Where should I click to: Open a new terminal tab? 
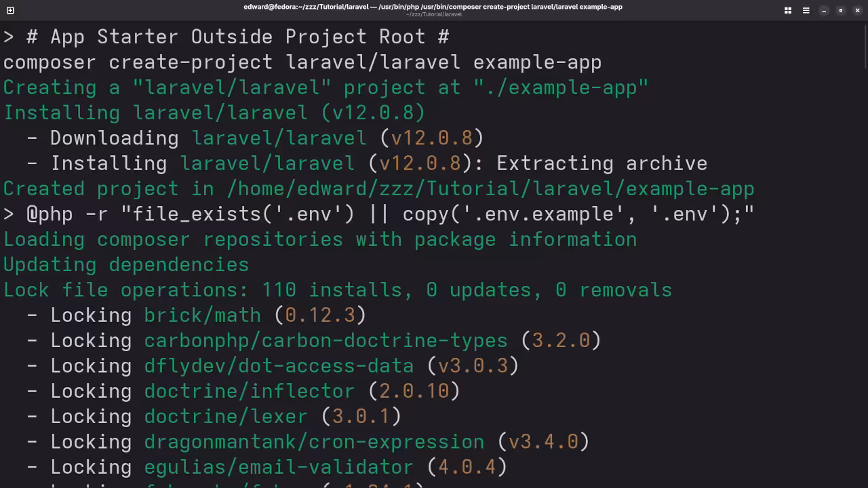(10, 10)
